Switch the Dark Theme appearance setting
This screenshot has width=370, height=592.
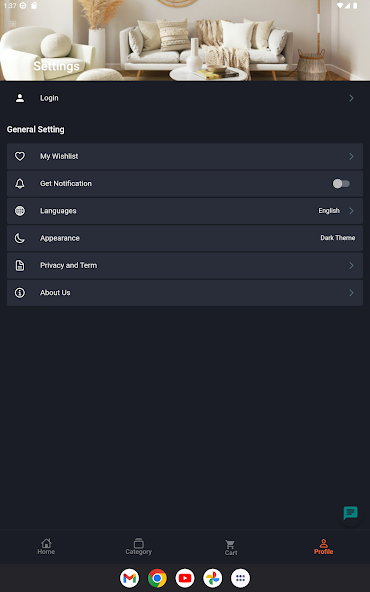(x=338, y=238)
